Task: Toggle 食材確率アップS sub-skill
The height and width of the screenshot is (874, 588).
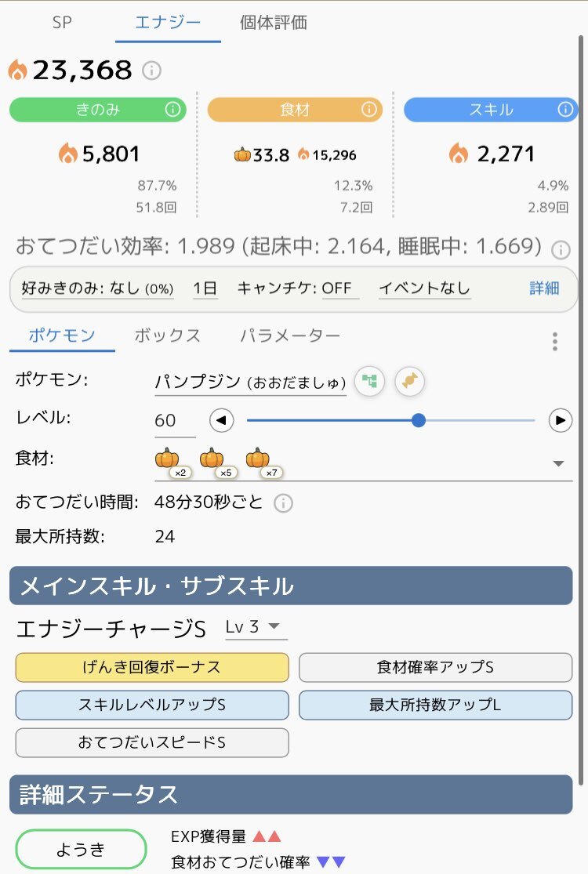Action: 435,668
